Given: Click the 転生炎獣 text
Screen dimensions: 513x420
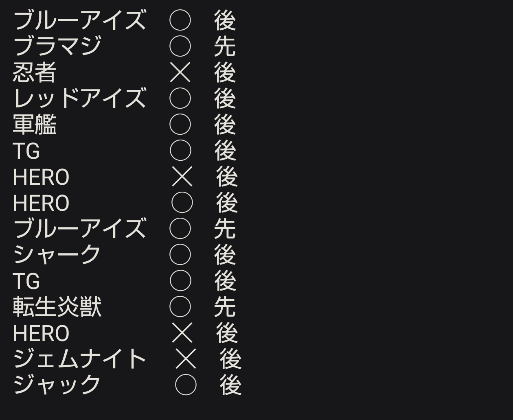Looking at the screenshot, I should [x=57, y=307].
